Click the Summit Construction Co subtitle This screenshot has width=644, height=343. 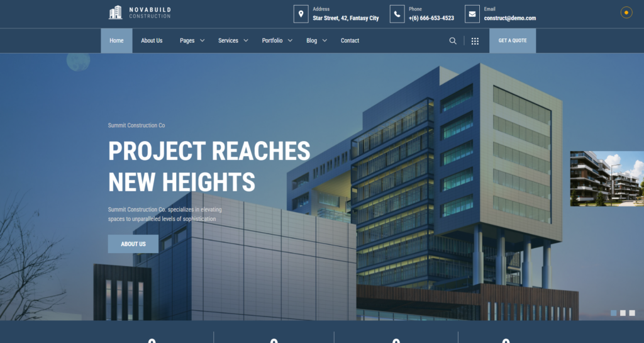click(136, 125)
